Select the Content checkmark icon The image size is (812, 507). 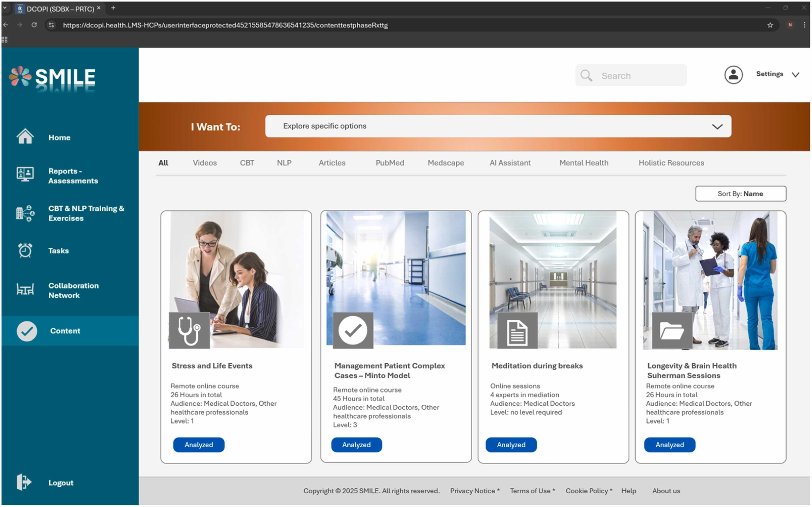pos(27,331)
